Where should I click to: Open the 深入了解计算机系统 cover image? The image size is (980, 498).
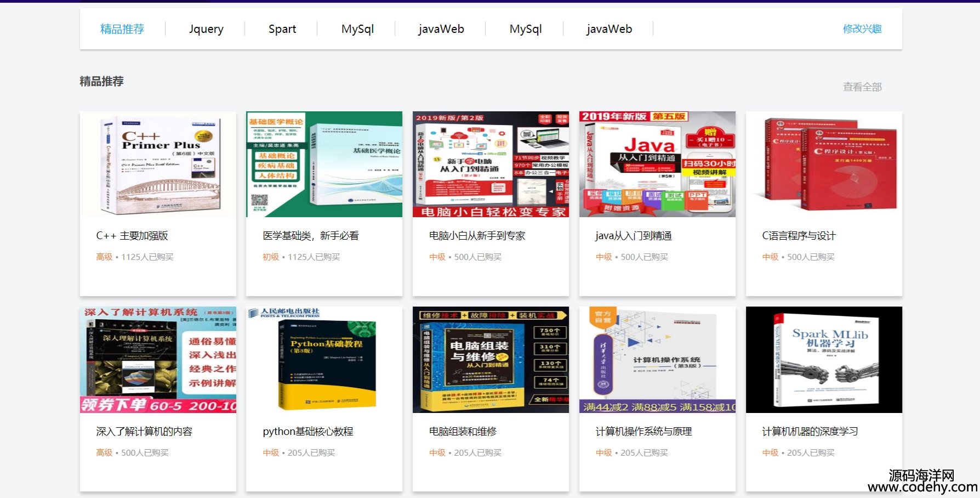pos(158,360)
